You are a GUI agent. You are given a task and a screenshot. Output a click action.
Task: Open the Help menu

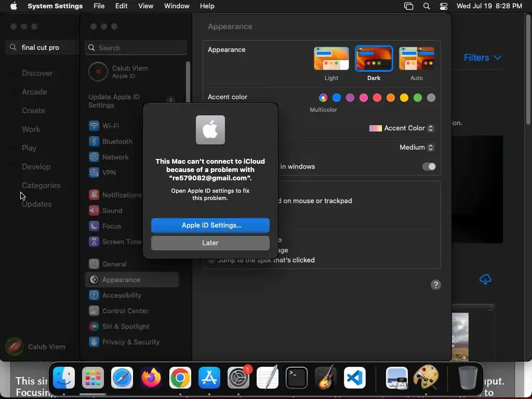[207, 6]
